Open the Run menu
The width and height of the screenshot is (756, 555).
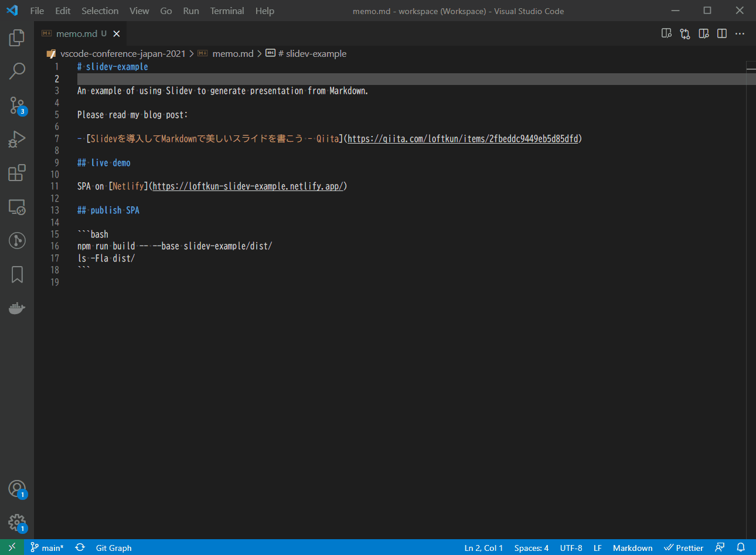point(191,11)
